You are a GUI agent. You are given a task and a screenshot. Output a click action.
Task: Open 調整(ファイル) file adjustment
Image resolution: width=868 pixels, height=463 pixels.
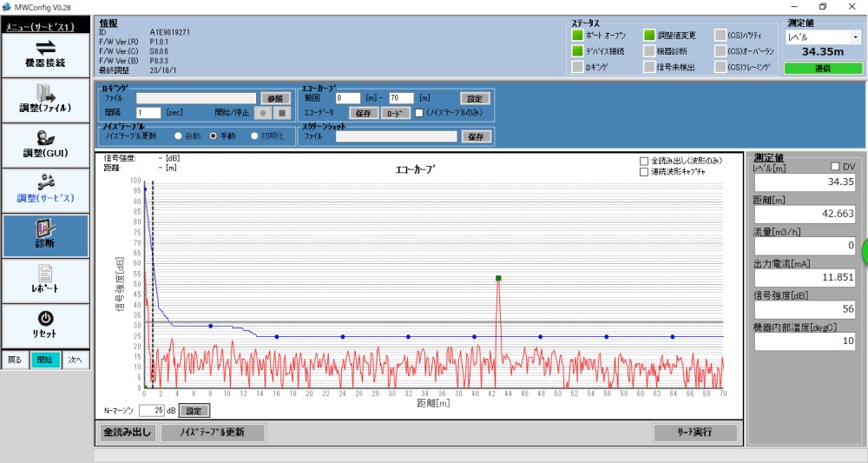point(45,99)
